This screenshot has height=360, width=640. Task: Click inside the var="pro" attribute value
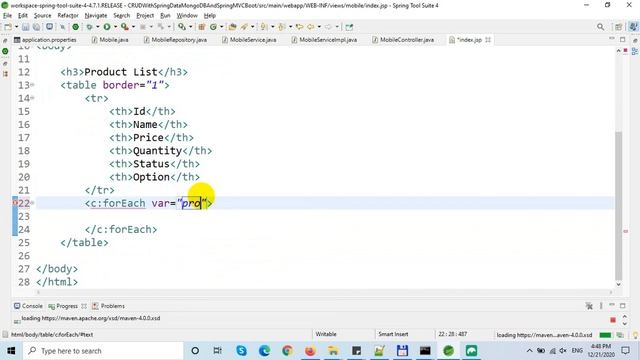(x=191, y=203)
